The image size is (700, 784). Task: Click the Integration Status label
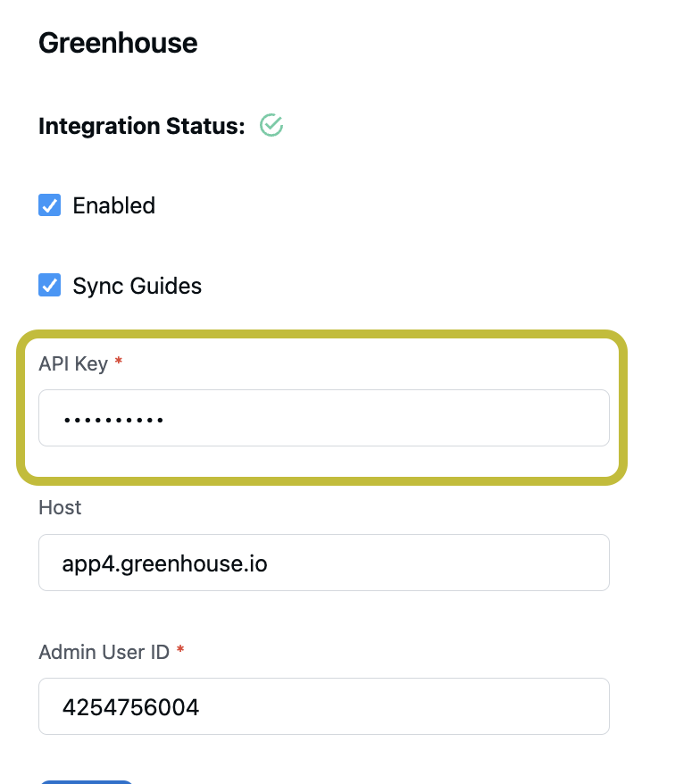coord(142,126)
